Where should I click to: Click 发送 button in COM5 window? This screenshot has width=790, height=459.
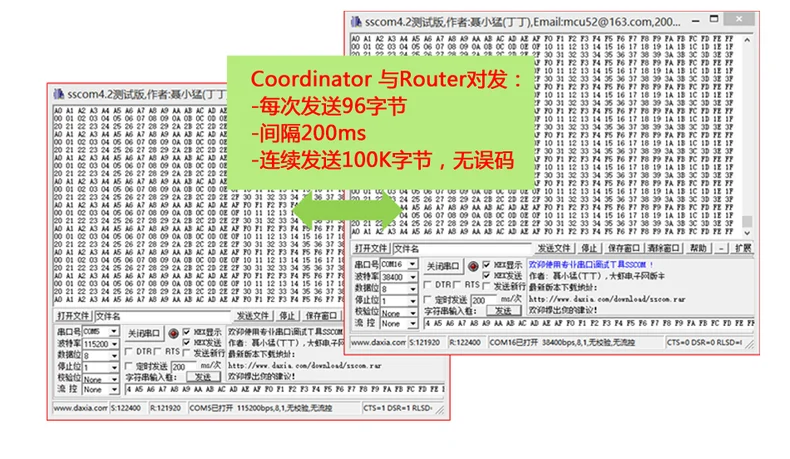(203, 377)
